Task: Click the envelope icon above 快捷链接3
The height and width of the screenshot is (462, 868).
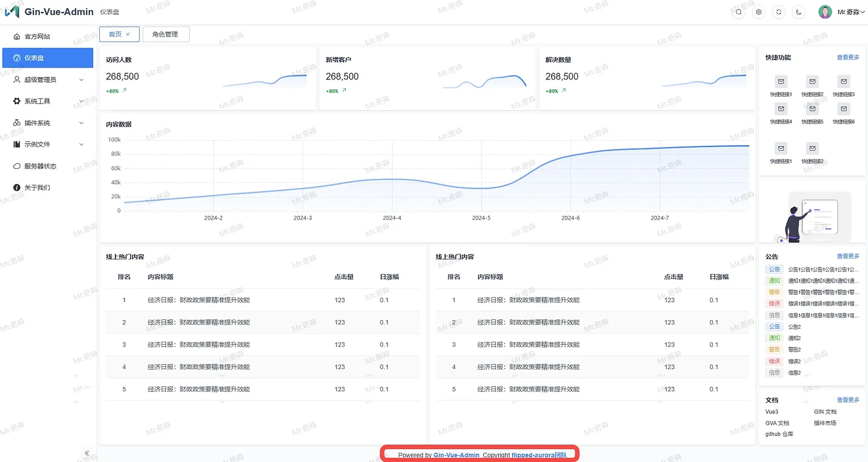Action: (x=843, y=81)
